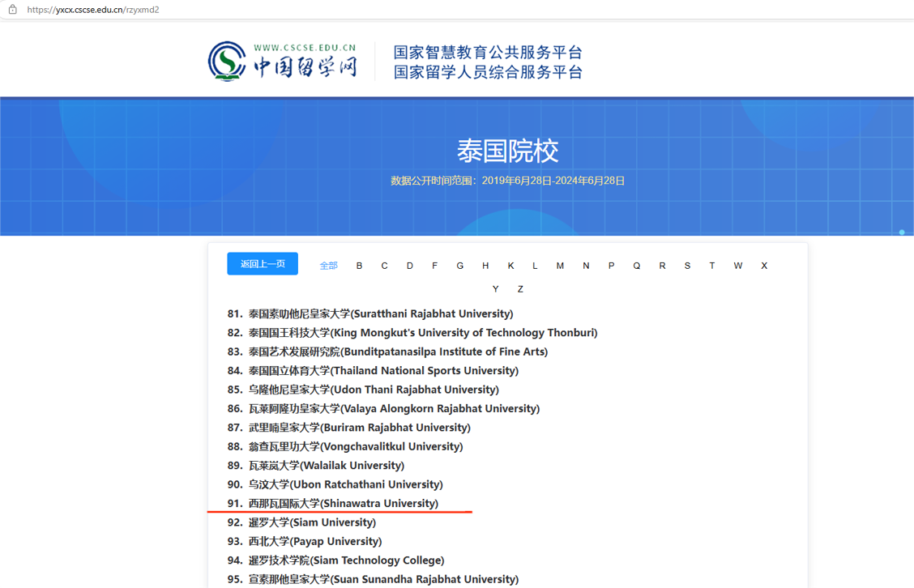Filter universities by letter Y

coord(495,289)
